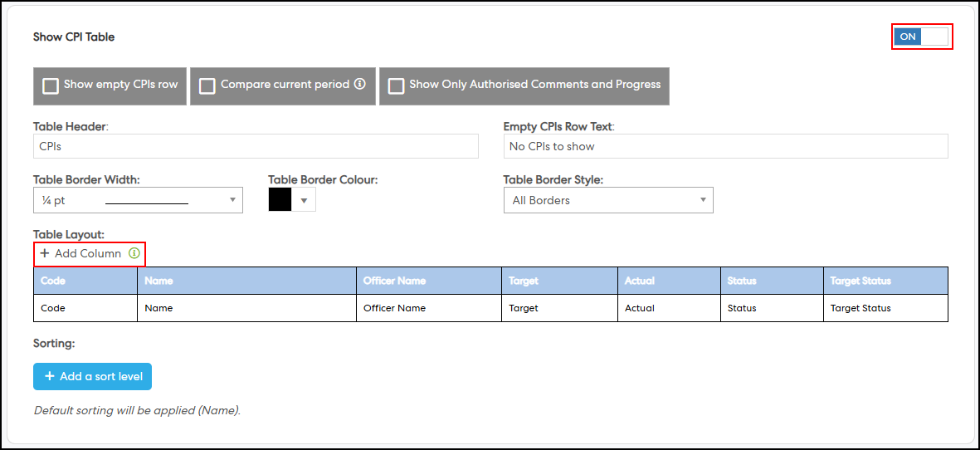This screenshot has height=450, width=980.
Task: Click the black border colour swatch
Action: (280, 200)
